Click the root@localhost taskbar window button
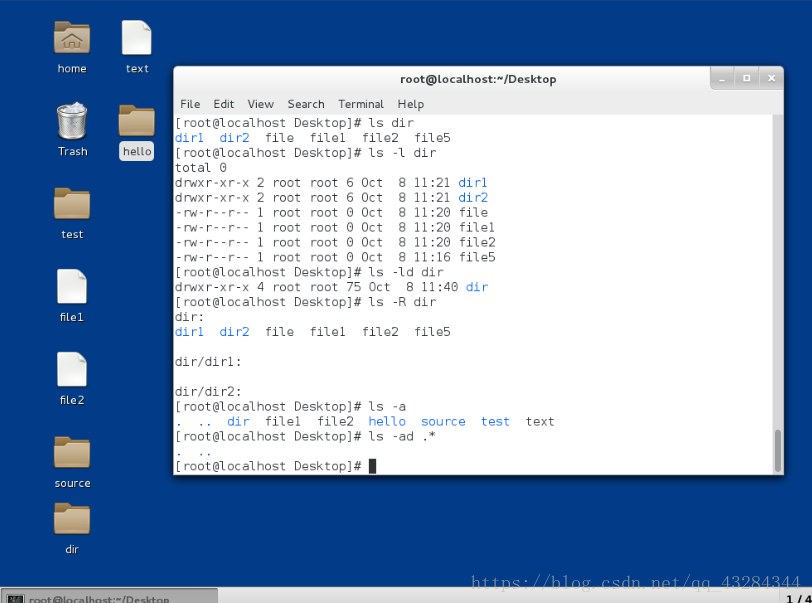Screen dimensions: 812x603 tap(109, 596)
